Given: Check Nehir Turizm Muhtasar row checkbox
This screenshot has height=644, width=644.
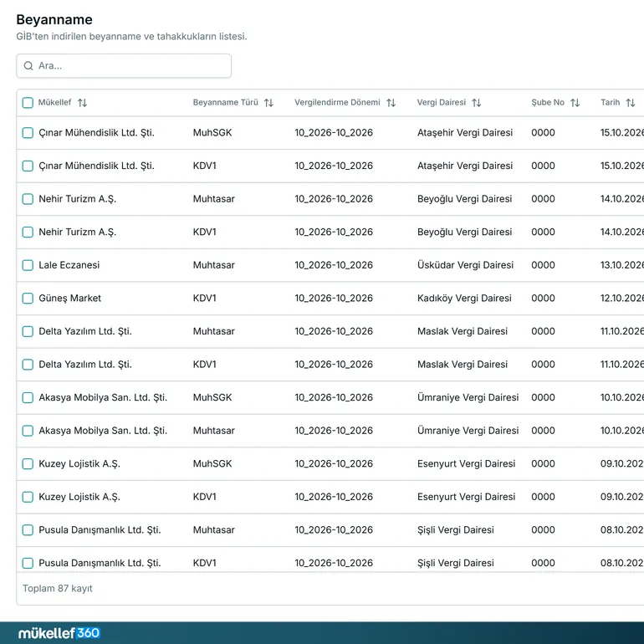Looking at the screenshot, I should point(28,199).
